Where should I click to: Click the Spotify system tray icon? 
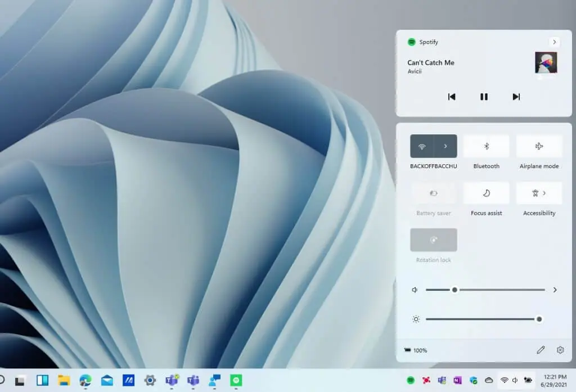pos(411,380)
